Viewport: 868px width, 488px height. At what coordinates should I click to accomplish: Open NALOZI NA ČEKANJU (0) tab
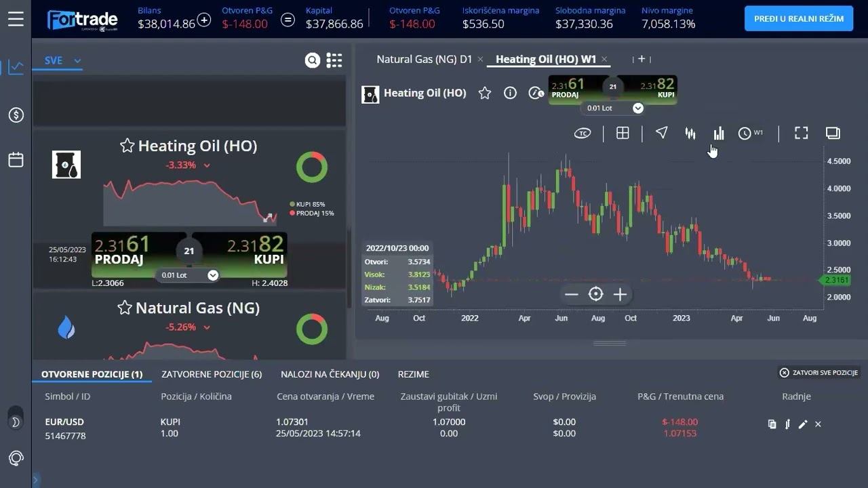point(330,374)
